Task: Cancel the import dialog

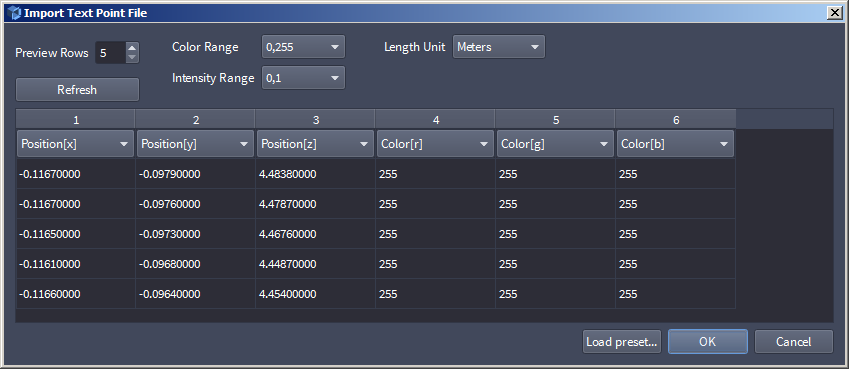Action: [x=794, y=342]
